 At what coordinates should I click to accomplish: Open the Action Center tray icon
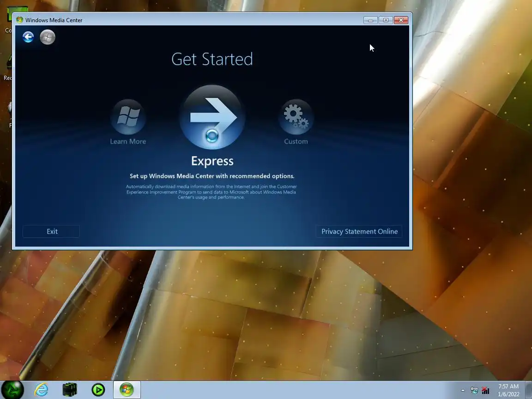474,391
